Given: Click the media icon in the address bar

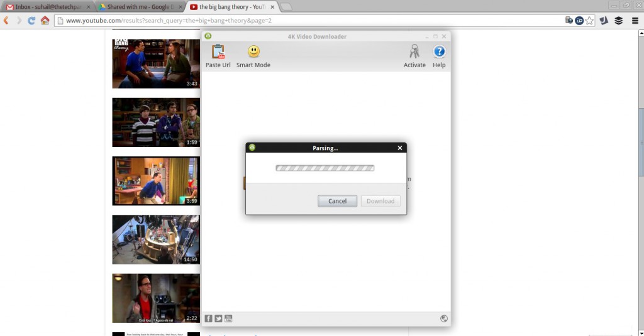Looking at the screenshot, I should tap(569, 20).
